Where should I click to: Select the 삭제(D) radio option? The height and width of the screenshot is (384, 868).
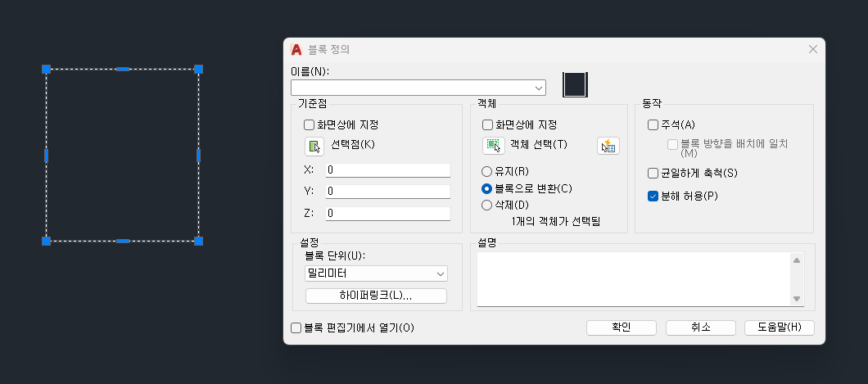(486, 206)
